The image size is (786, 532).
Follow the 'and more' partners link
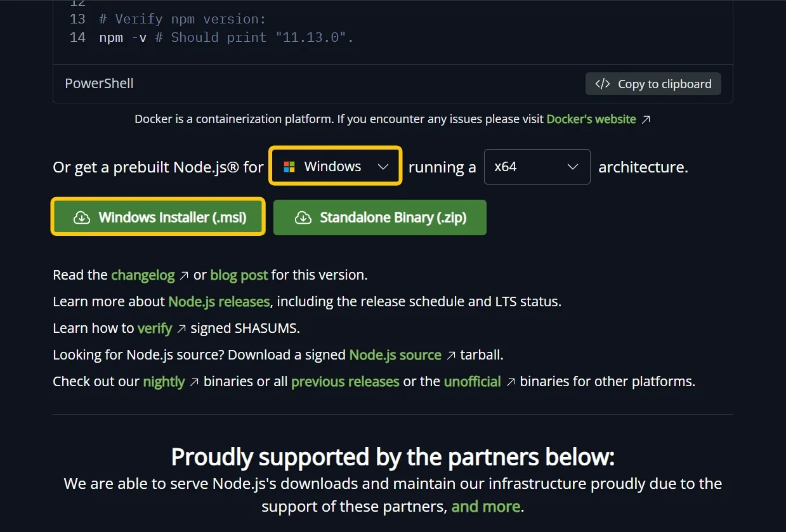pos(486,507)
